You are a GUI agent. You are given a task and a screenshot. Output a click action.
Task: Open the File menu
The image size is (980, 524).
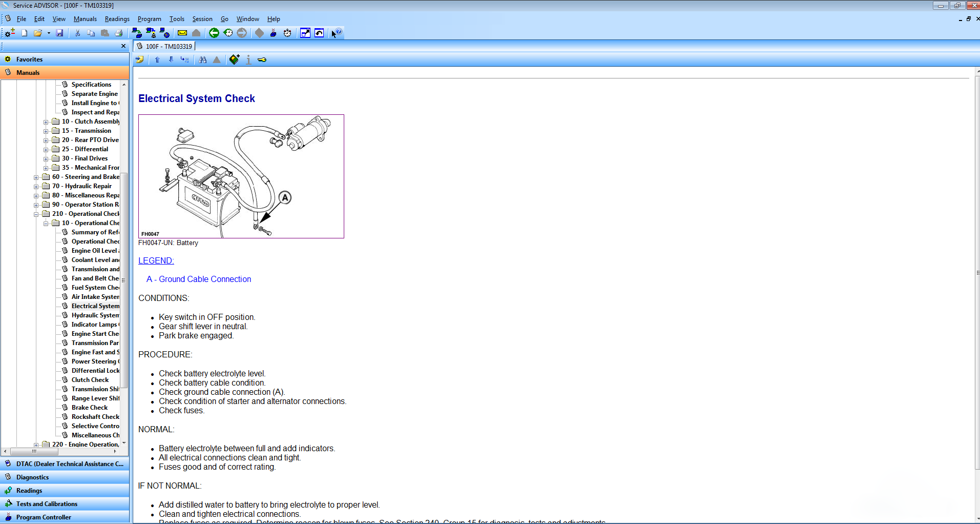coord(22,19)
